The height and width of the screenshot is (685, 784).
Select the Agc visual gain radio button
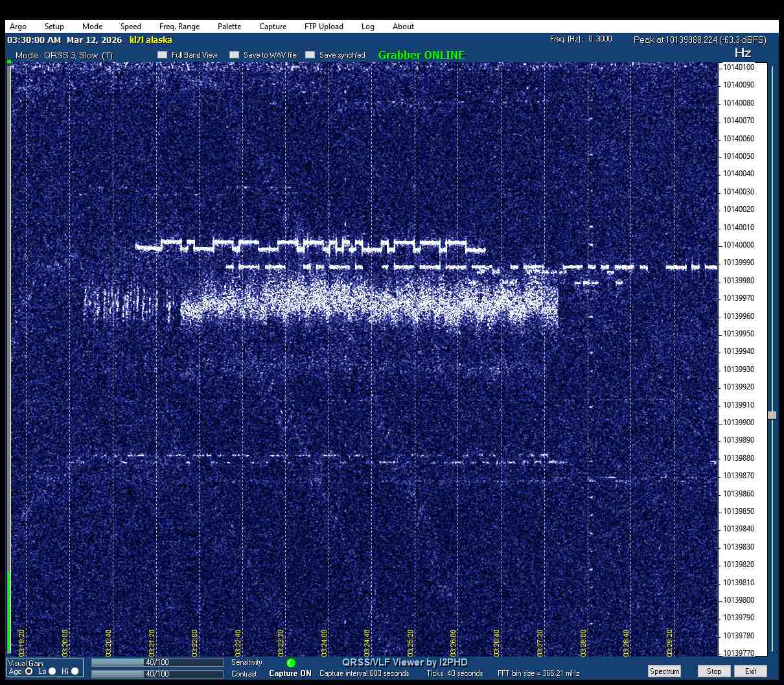tap(29, 671)
